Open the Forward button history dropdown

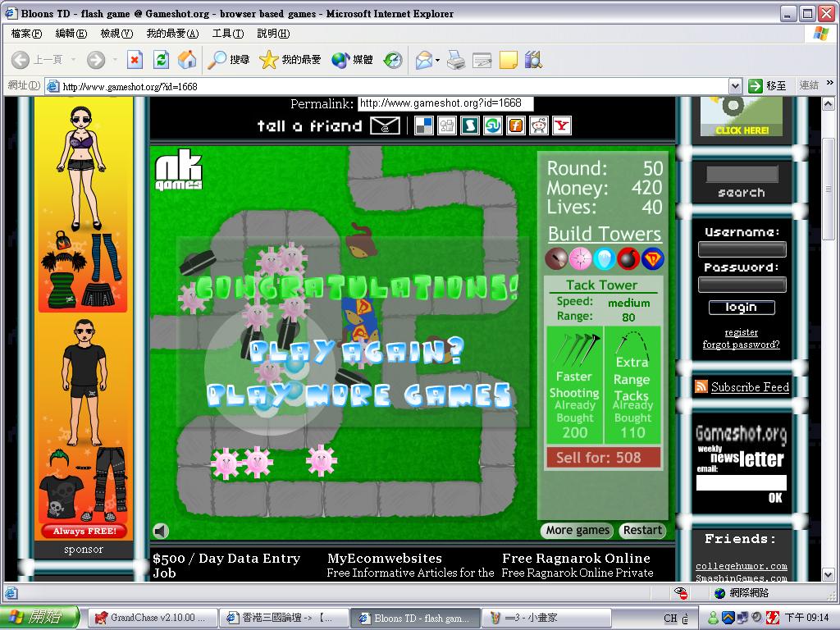[115, 59]
